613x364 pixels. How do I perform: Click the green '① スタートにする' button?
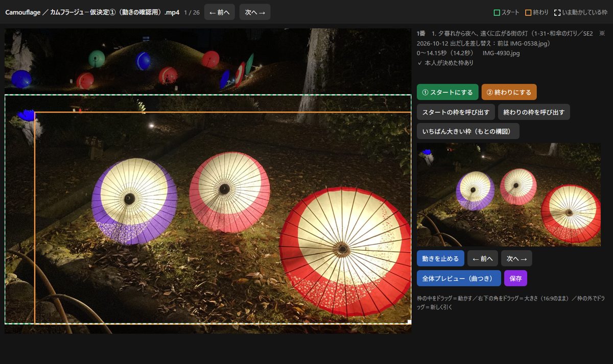(447, 92)
